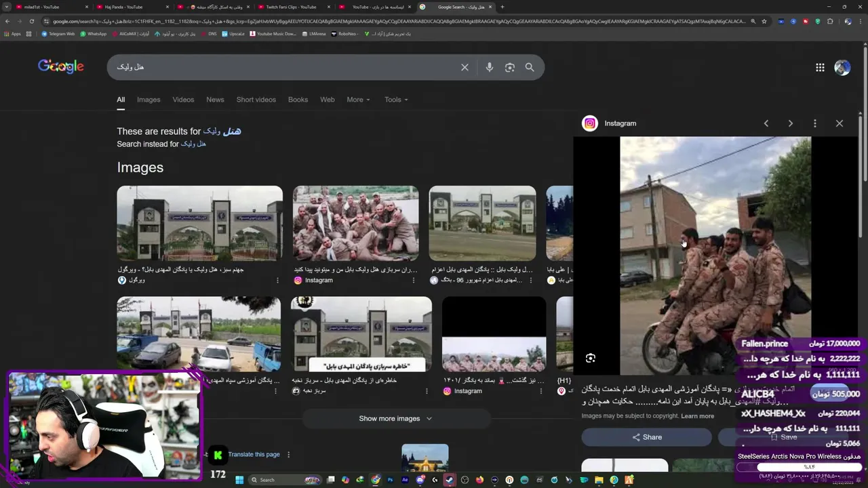The width and height of the screenshot is (868, 488).
Task: Start a voice search using the microphone
Action: [489, 67]
